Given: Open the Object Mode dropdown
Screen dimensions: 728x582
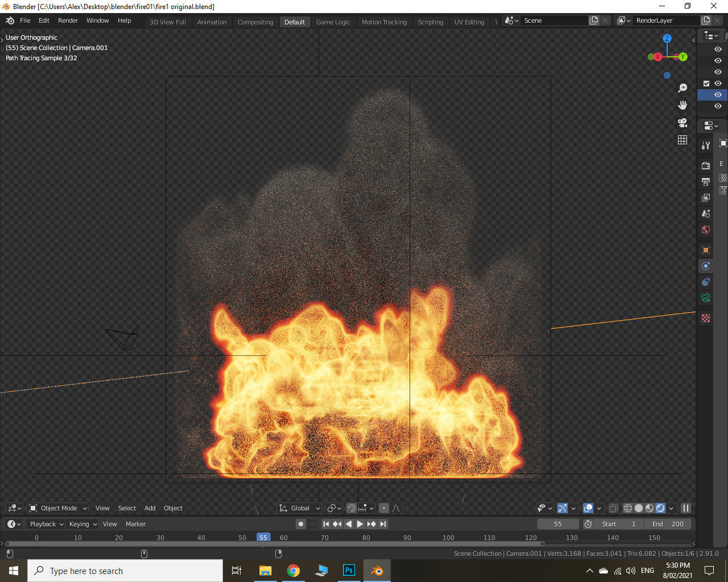Looking at the screenshot, I should (58, 508).
